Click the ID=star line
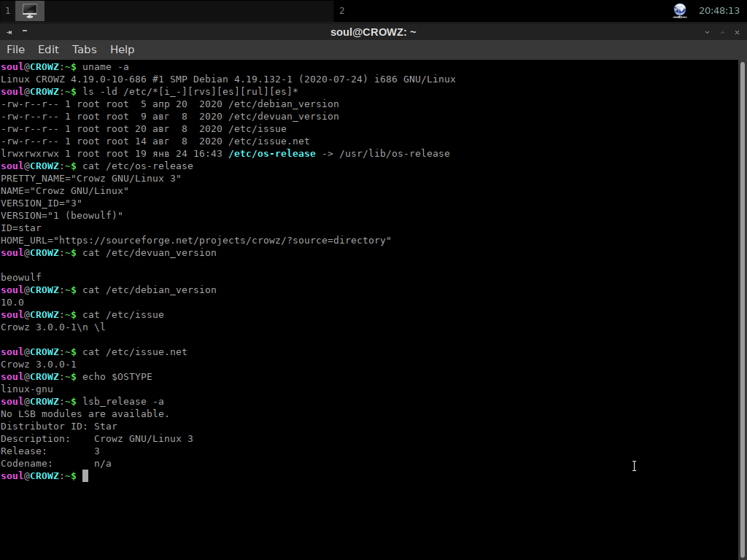747x560 pixels. pos(21,228)
